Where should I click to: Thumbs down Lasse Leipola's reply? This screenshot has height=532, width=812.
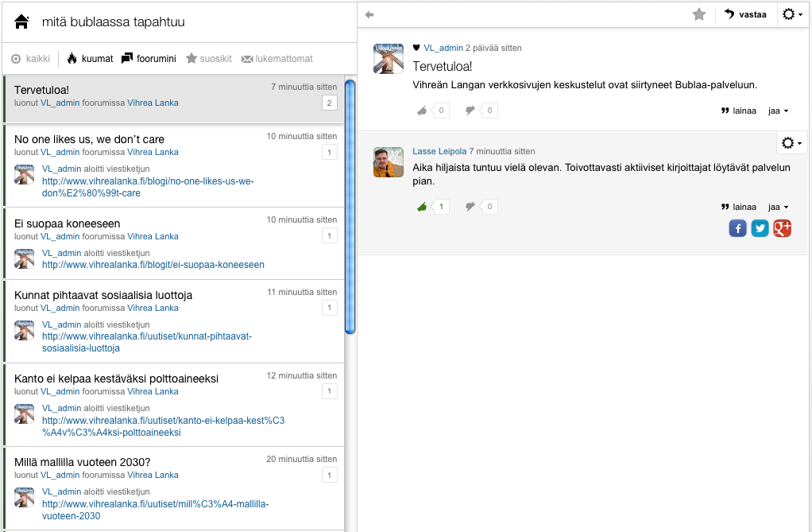tap(470, 207)
